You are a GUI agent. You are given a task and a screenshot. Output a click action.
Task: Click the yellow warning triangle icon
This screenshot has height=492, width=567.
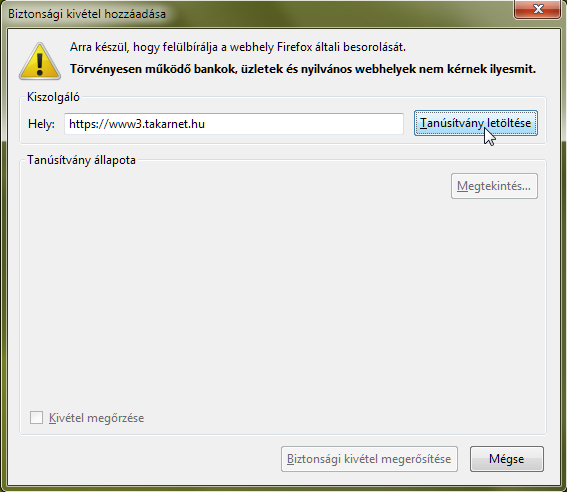[x=40, y=61]
